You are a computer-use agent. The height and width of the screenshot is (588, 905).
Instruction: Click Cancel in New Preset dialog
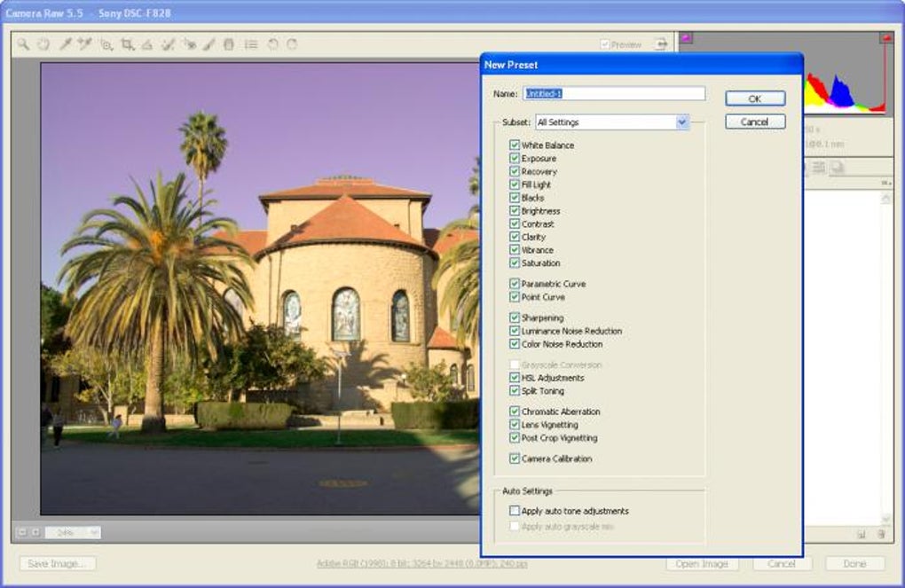click(755, 122)
